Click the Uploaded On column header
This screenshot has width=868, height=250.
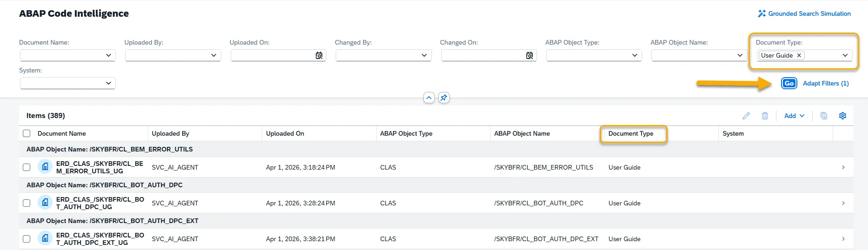[285, 133]
